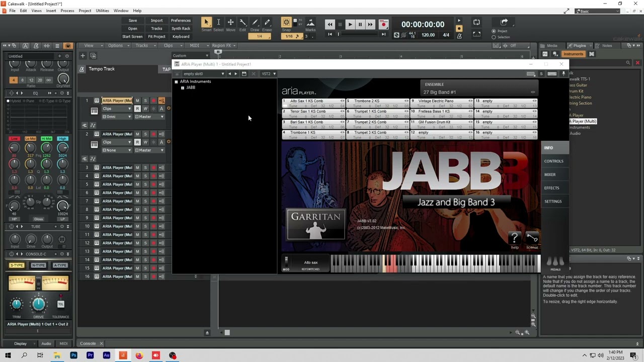Enable Write automation on track 2
This screenshot has height=362, width=644.
(145, 142)
